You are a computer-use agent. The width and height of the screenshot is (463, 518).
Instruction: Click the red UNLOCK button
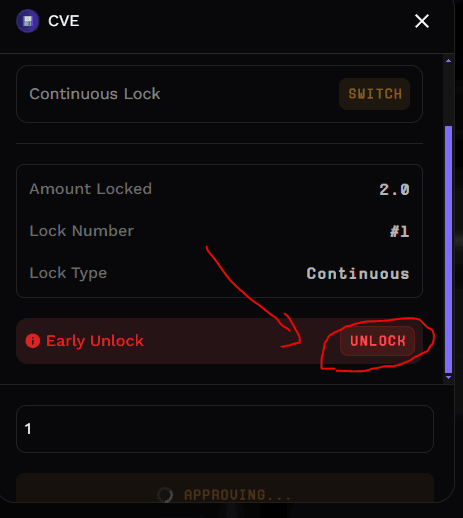377,341
